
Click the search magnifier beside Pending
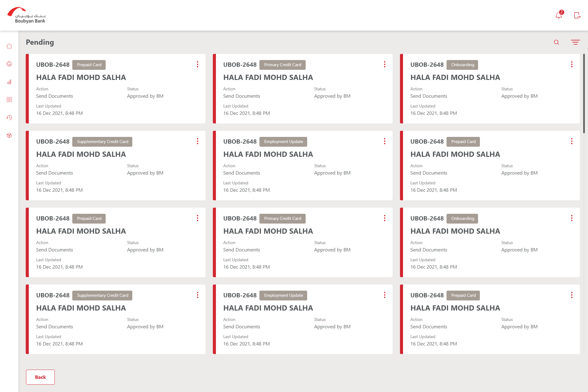[556, 42]
